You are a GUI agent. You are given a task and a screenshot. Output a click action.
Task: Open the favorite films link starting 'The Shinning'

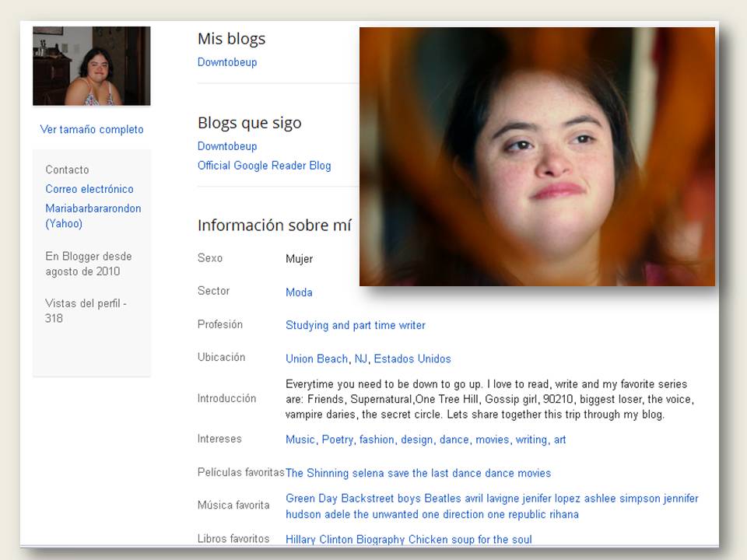418,473
